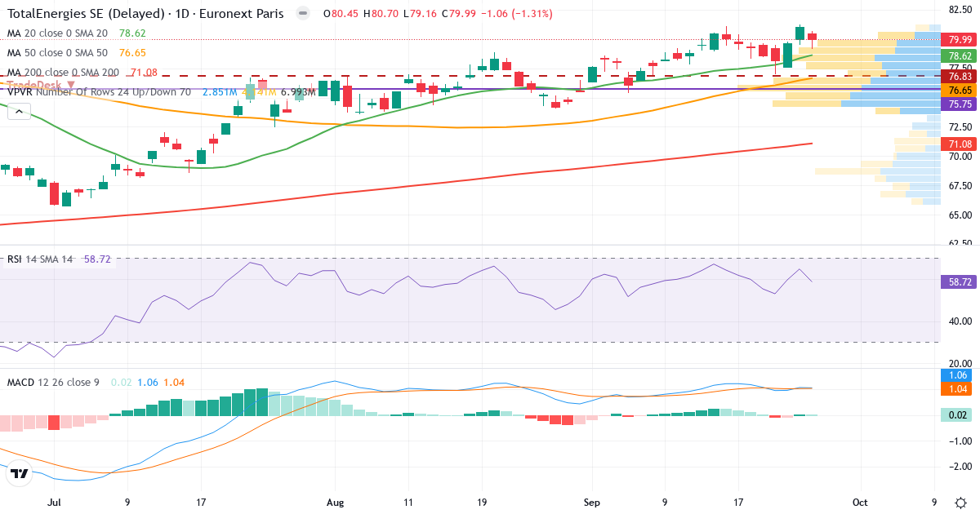The image size is (980, 514).
Task: Click the market status pill icon
Action: pos(303,14)
